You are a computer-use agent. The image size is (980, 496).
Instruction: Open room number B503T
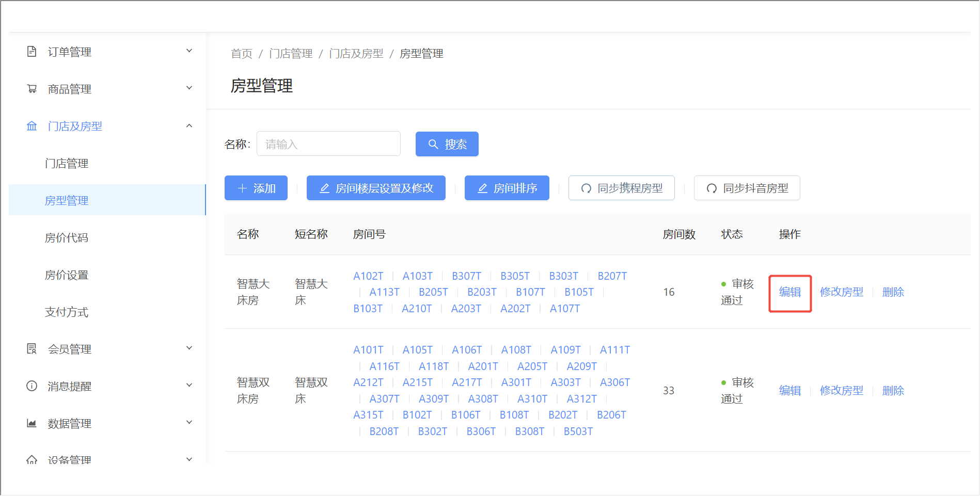(x=578, y=431)
